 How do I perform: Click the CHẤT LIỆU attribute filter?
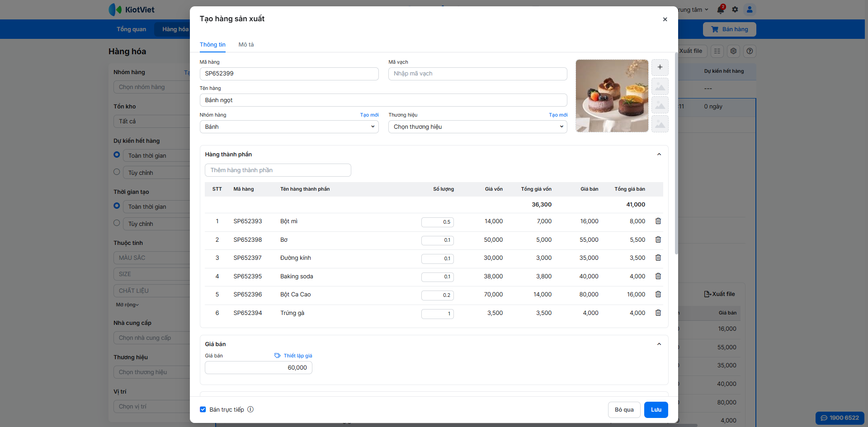152,291
